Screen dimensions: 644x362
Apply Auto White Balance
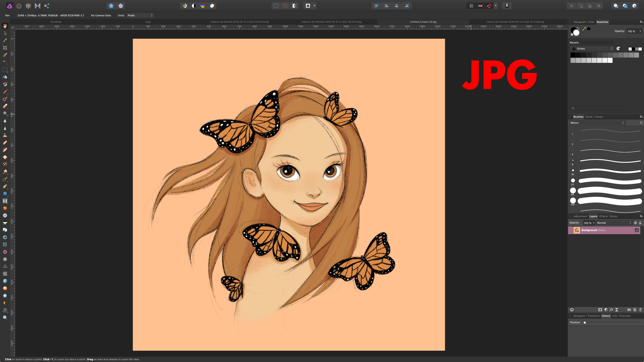[212, 6]
